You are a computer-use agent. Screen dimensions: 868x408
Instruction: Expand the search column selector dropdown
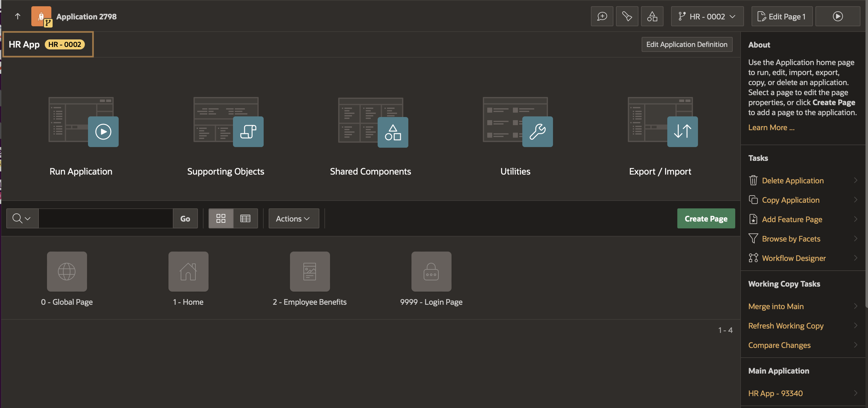(22, 218)
